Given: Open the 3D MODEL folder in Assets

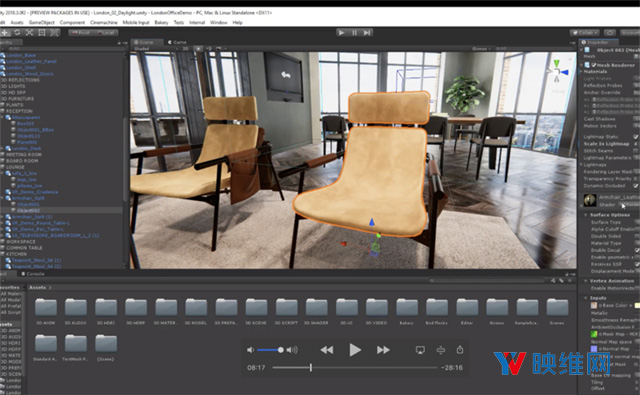Looking at the screenshot, I should pos(196,311).
